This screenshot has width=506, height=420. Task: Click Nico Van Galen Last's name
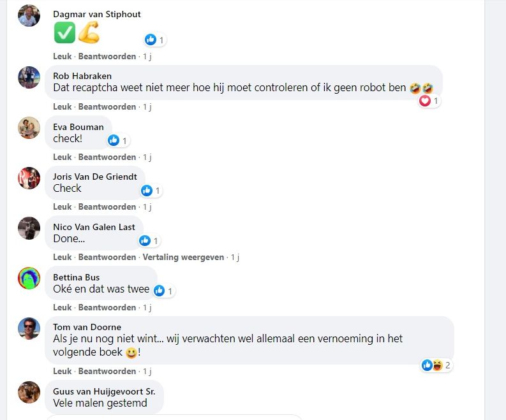pos(94,227)
